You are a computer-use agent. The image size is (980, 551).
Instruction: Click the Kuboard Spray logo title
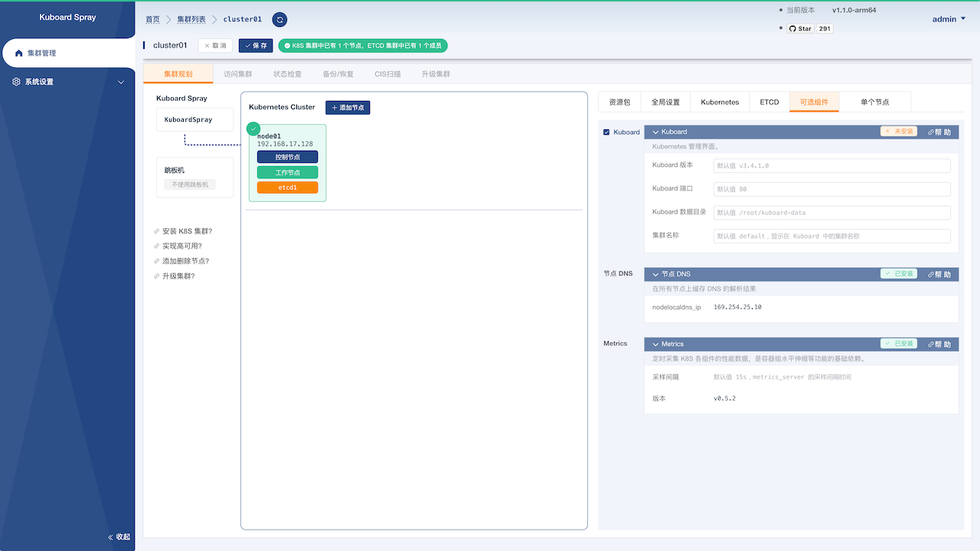[67, 17]
